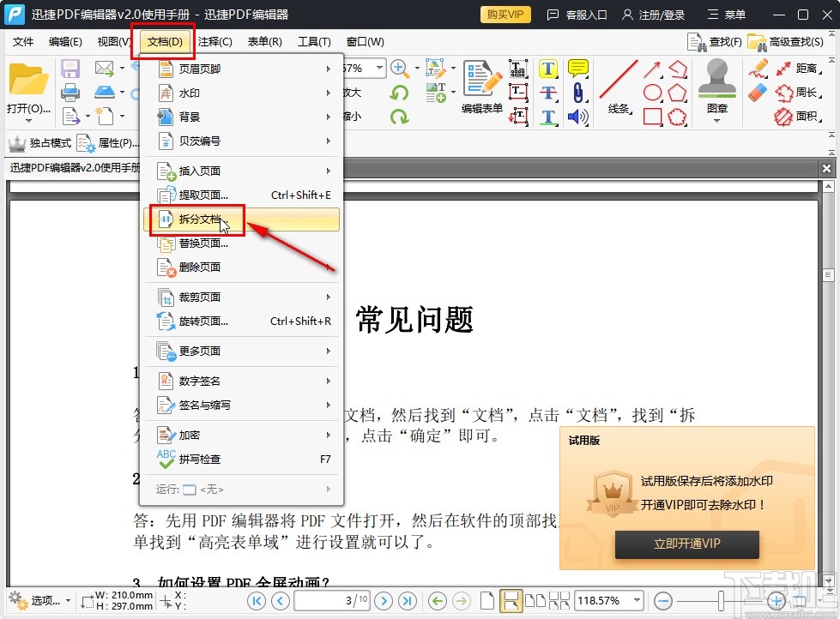840x619 pixels.
Task: Select the eraser tool
Action: 758,93
